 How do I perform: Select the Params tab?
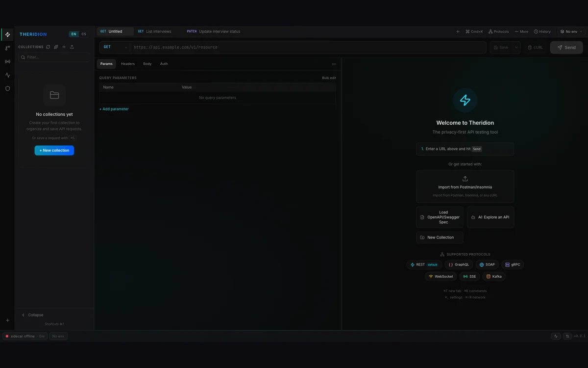[106, 64]
